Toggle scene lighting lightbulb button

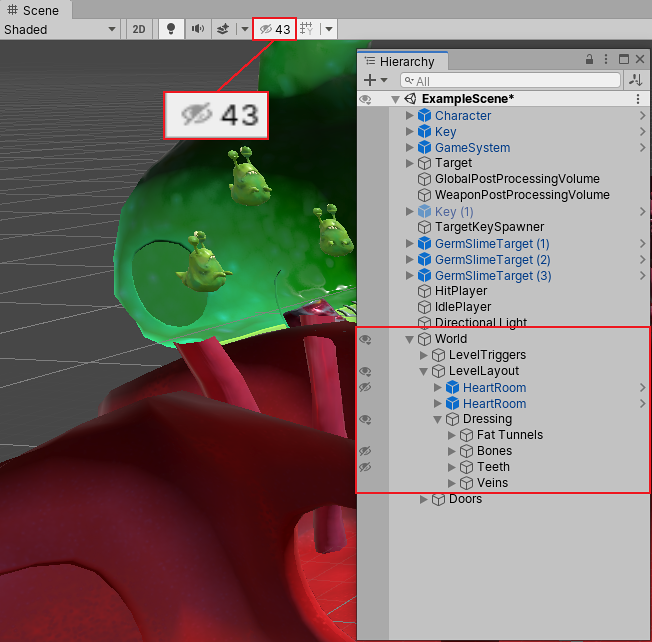point(171,29)
